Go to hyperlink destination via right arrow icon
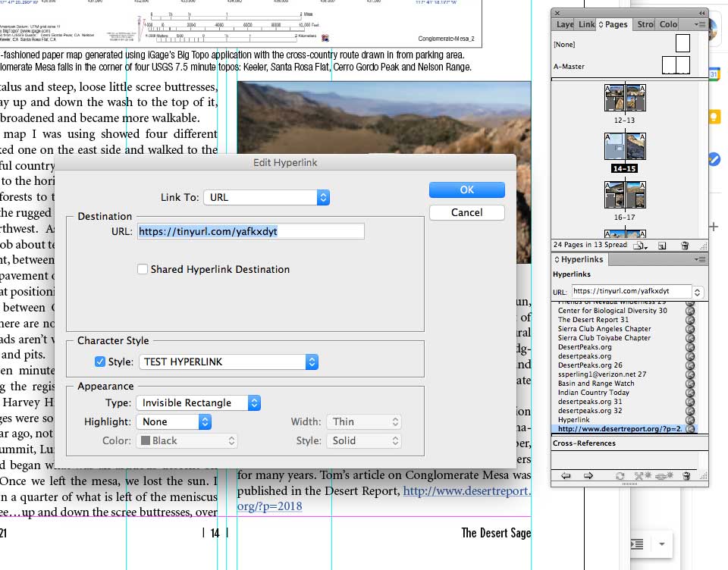728x570 pixels. (588, 475)
